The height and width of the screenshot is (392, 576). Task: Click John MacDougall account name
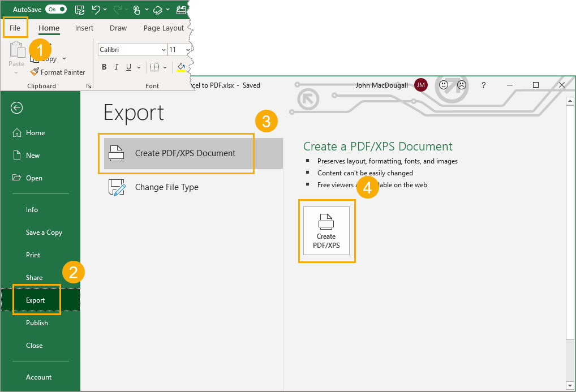381,85
